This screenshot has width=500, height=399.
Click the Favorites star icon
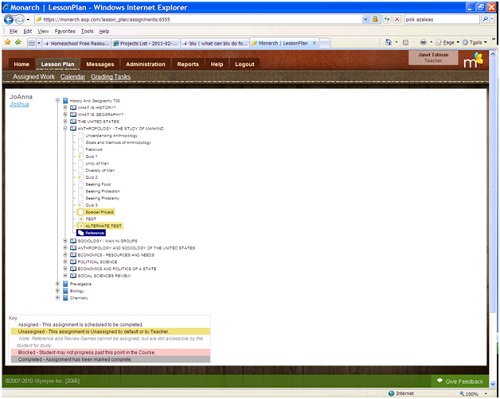click(8, 42)
